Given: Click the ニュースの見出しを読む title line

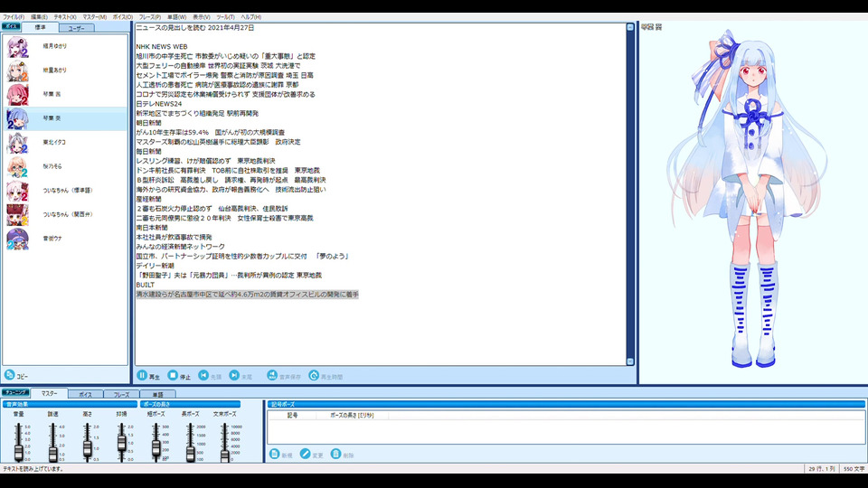Looking at the screenshot, I should 195,28.
